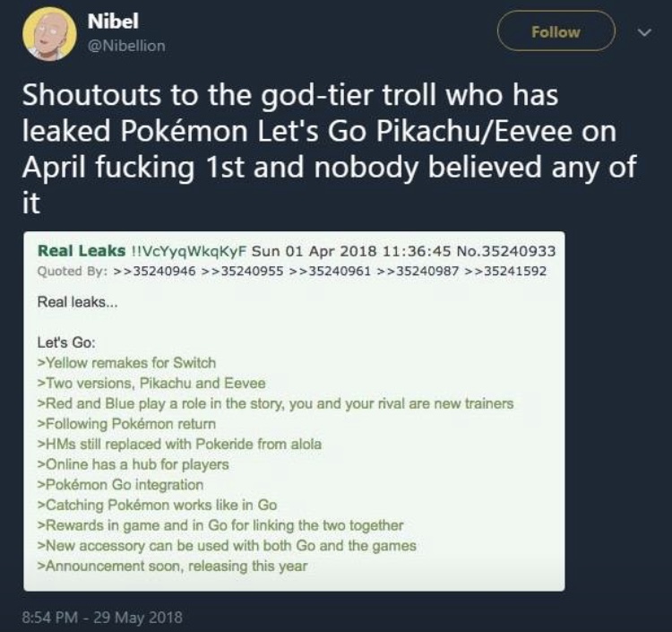672x632 pixels.
Task: Open quoted reply >>35241592
Action: pos(505,271)
